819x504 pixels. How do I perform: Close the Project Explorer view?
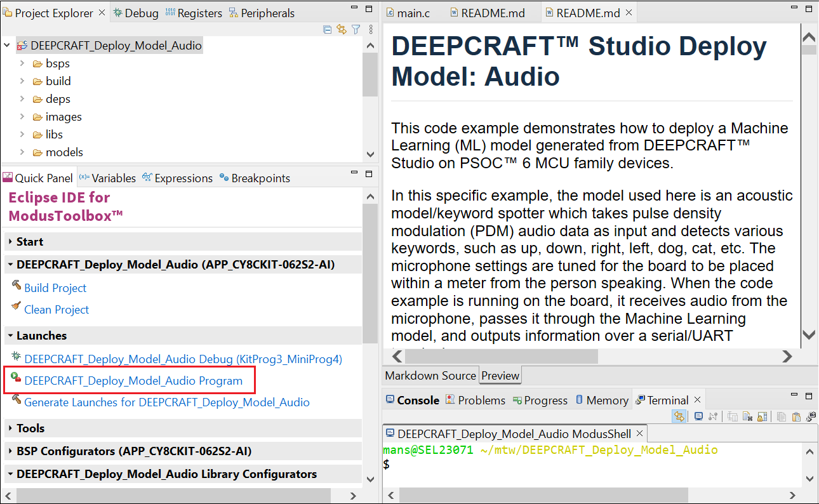tap(102, 13)
